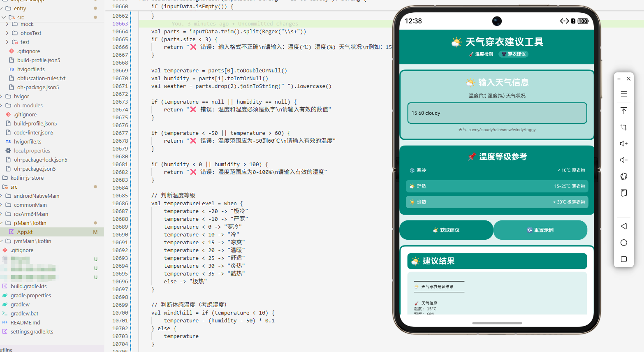Select the oh_modules folder
The height and width of the screenshot is (352, 644).
tap(28, 105)
